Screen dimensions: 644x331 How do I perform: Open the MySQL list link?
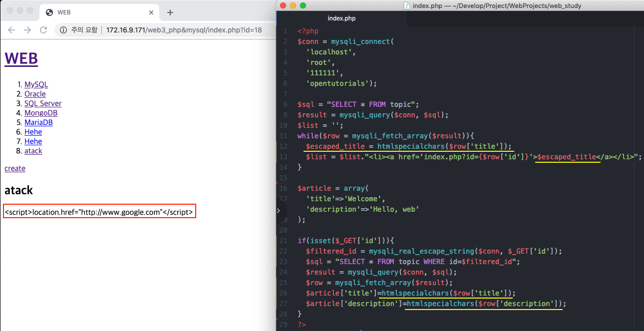tap(36, 84)
